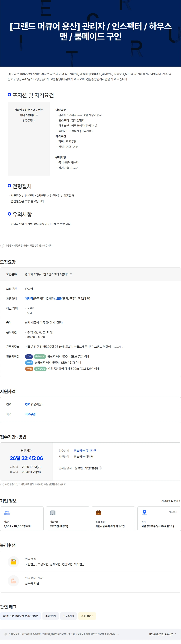Click the 국민연금, 고용보험 benefits line

point(55,564)
